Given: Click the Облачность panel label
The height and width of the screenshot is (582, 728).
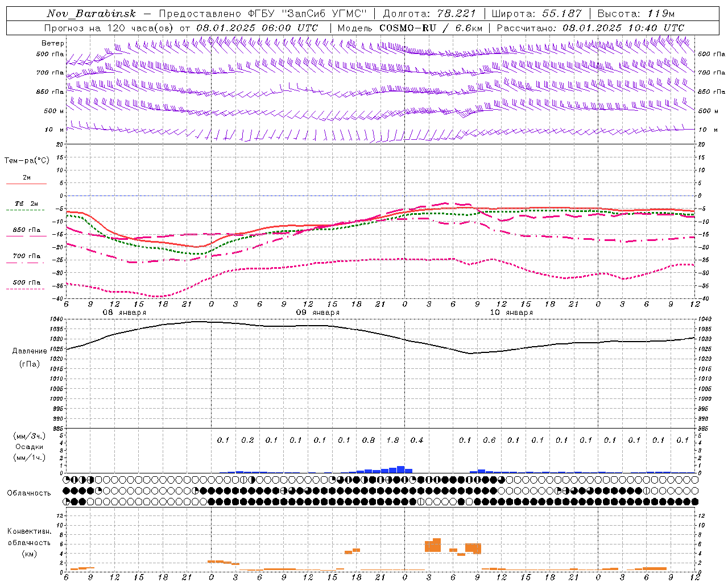Looking at the screenshot, I should (x=29, y=493).
